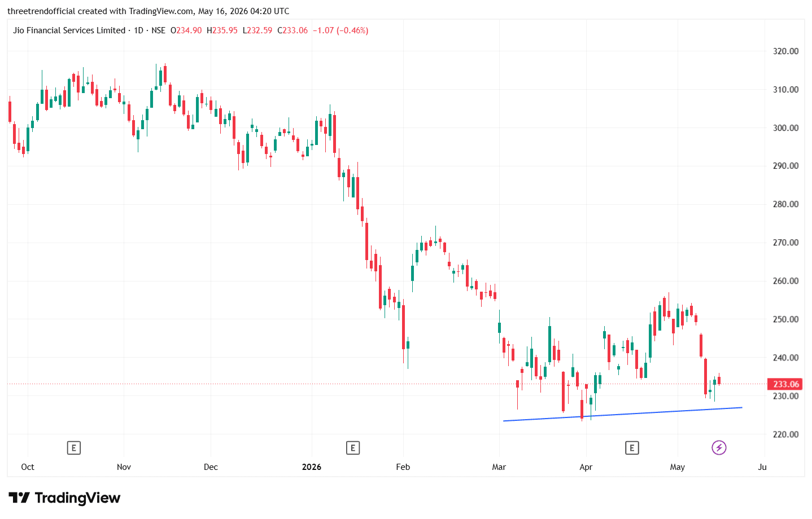The height and width of the screenshot is (519, 812).
Task: Click the red 233.06 current price label
Action: point(786,384)
